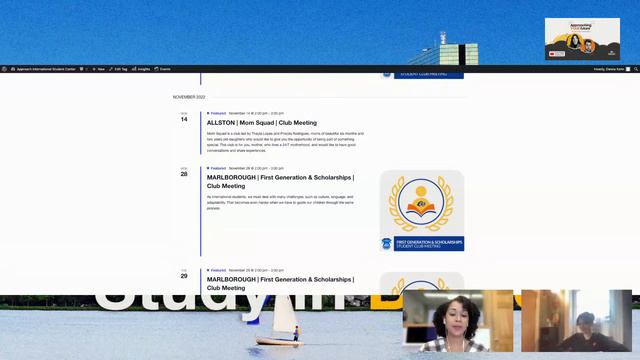Open the November 29 MARLBOROUGH First Generation event title
The width and height of the screenshot is (640, 360).
pos(280,284)
